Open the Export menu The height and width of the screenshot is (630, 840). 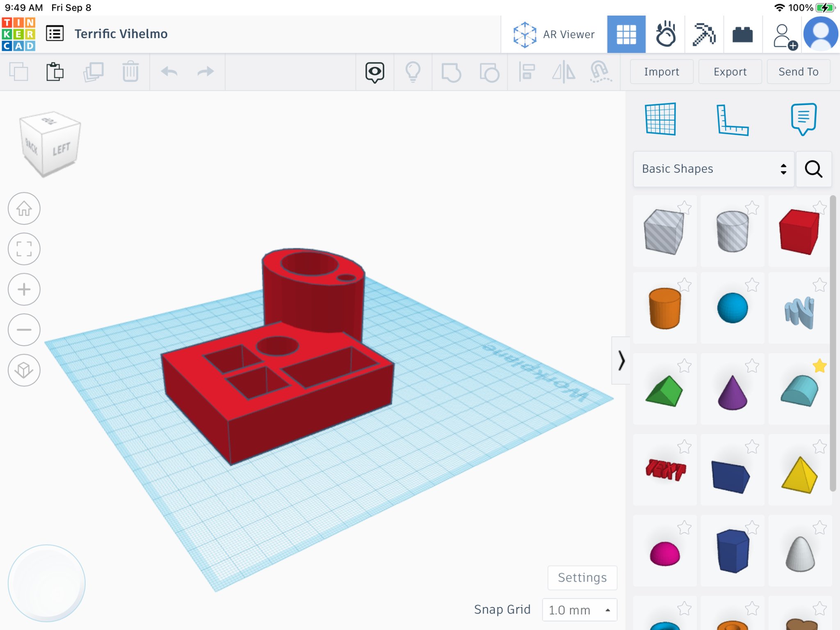(x=730, y=72)
